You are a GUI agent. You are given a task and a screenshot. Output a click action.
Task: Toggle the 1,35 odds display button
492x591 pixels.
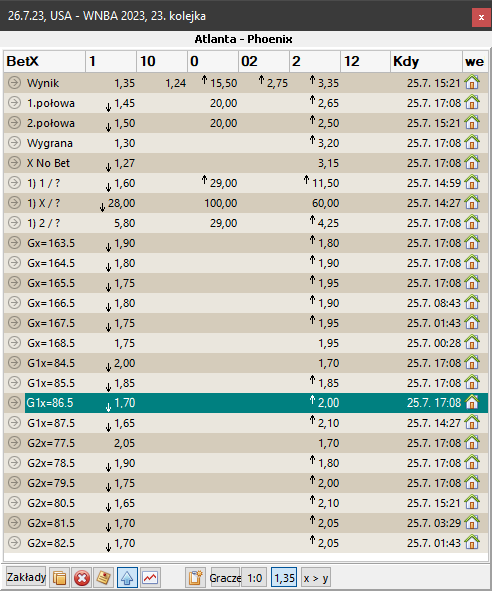284,577
